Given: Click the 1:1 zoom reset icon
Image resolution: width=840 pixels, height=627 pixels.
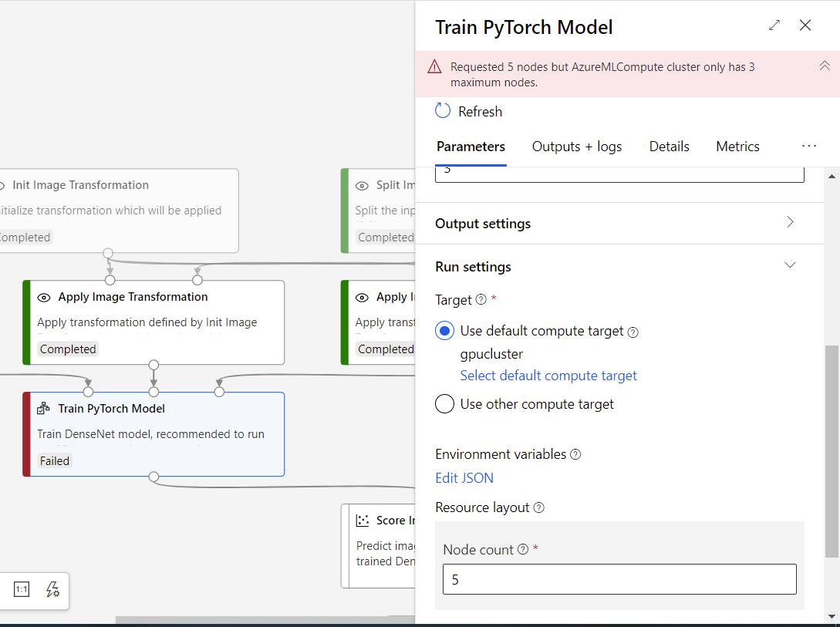Looking at the screenshot, I should pyautogui.click(x=22, y=590).
